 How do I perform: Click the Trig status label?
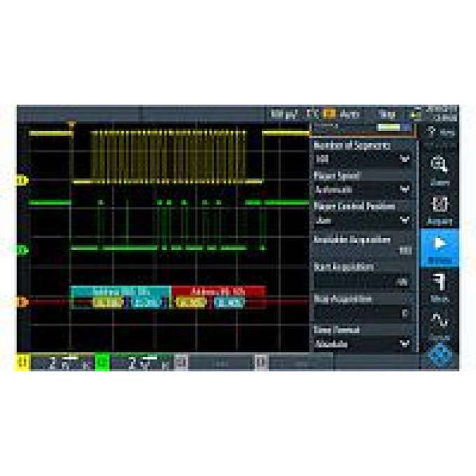point(388,114)
